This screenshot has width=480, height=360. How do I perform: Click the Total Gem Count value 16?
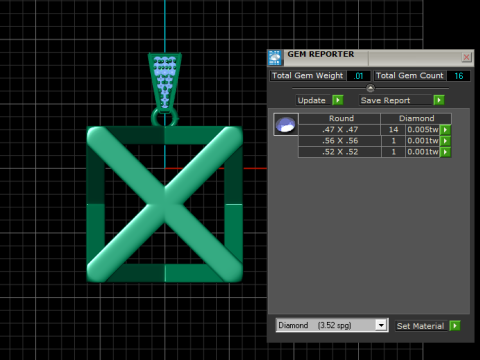click(458, 76)
